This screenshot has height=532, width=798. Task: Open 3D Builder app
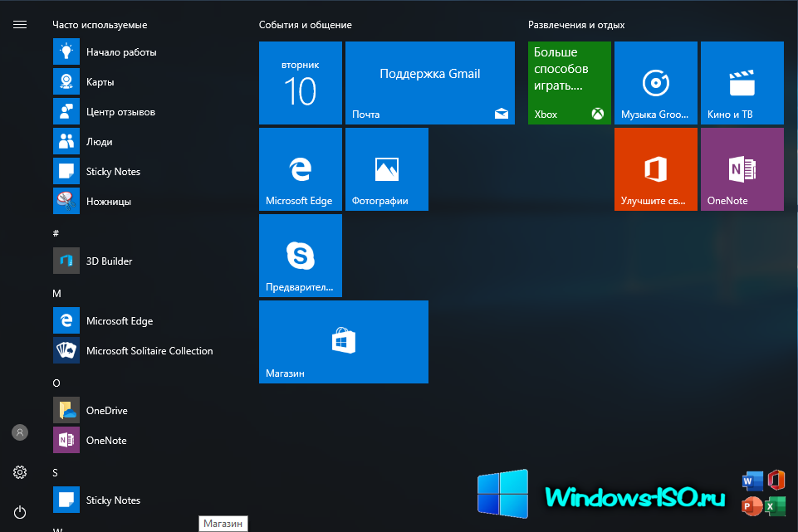143,261
